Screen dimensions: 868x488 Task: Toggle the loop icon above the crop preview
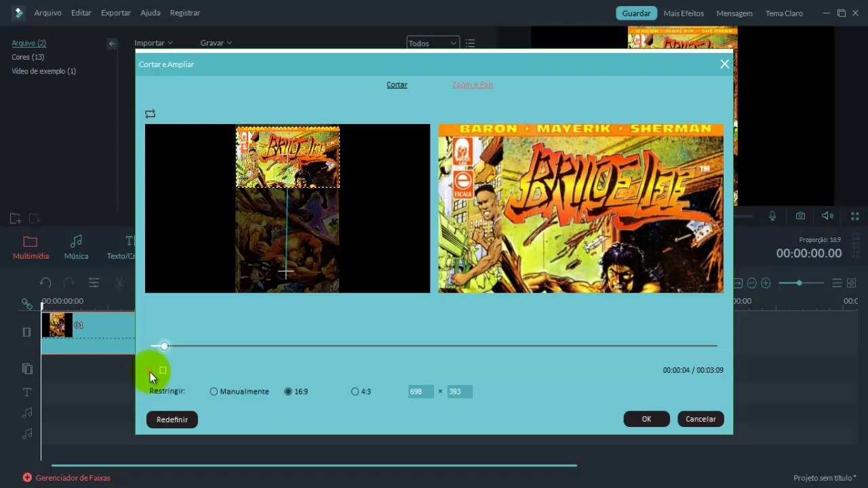(150, 114)
